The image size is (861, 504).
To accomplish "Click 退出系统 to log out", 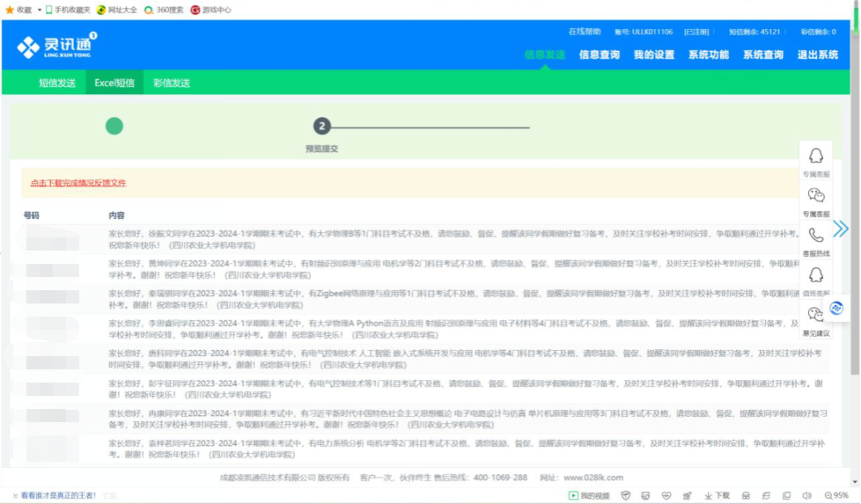I will (x=817, y=55).
